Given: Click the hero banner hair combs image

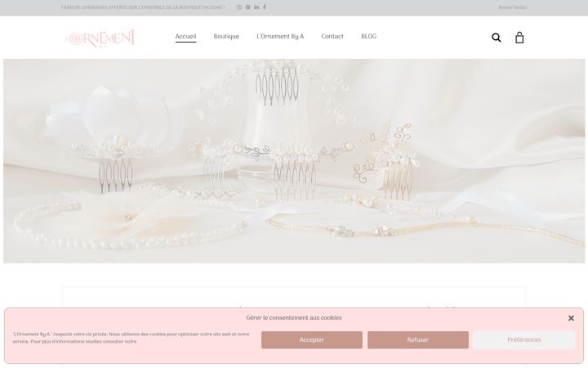Looking at the screenshot, I should pyautogui.click(x=294, y=161).
